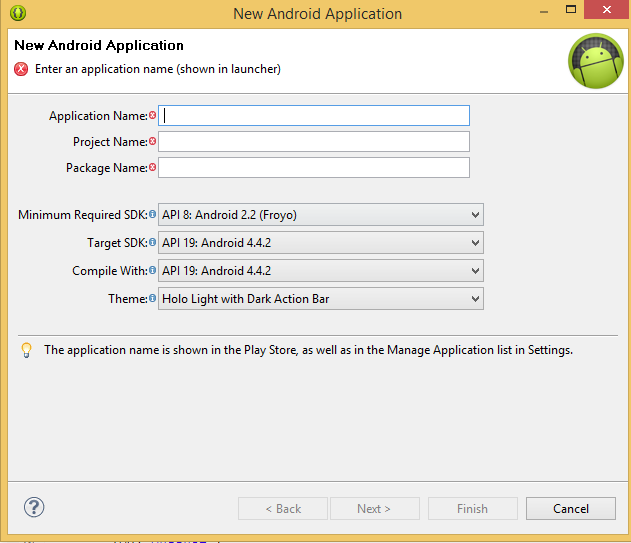The height and width of the screenshot is (543, 631).
Task: Click info icon beside Theme
Action: 153,298
